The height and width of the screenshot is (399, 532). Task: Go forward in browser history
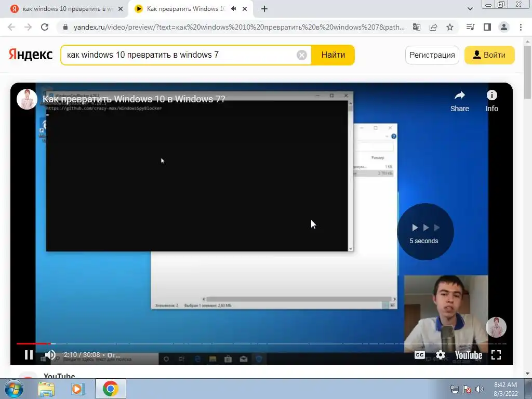(28, 27)
